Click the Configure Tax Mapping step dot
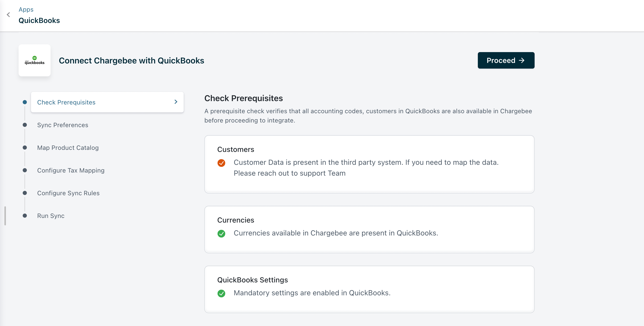Viewport: 644px width, 326px height. [25, 170]
